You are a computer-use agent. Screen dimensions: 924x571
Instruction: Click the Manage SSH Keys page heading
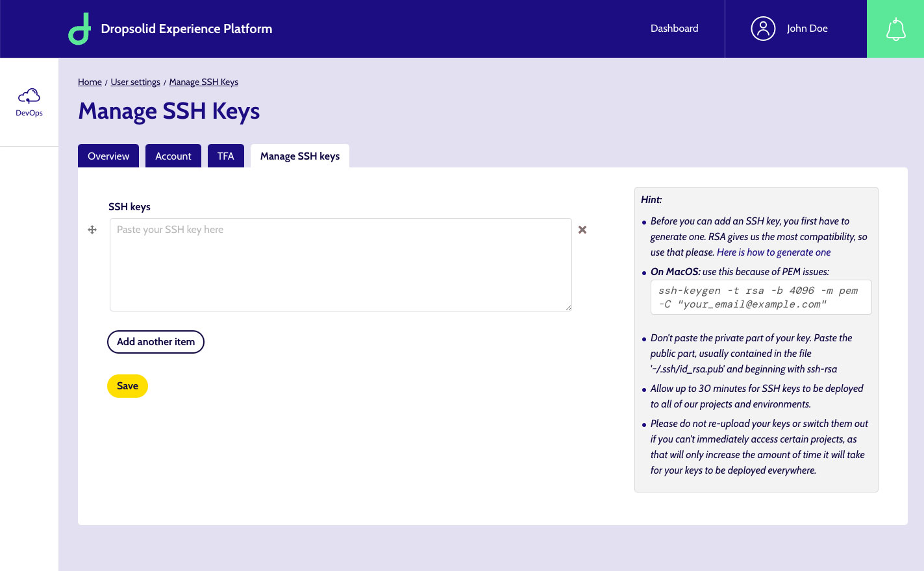click(x=169, y=112)
